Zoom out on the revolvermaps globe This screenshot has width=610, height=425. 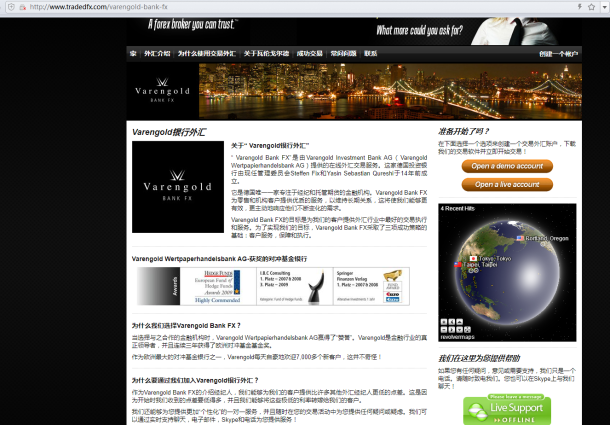coord(444,330)
